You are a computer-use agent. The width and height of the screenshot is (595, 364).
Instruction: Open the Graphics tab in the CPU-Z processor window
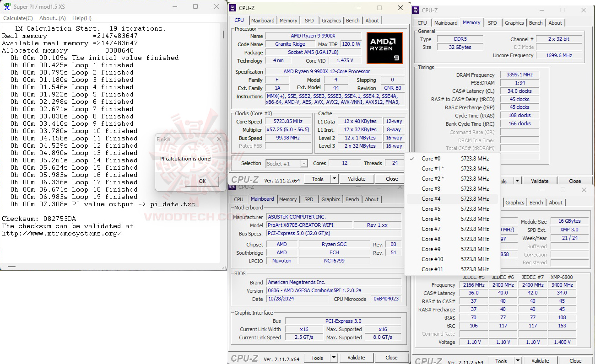point(331,21)
